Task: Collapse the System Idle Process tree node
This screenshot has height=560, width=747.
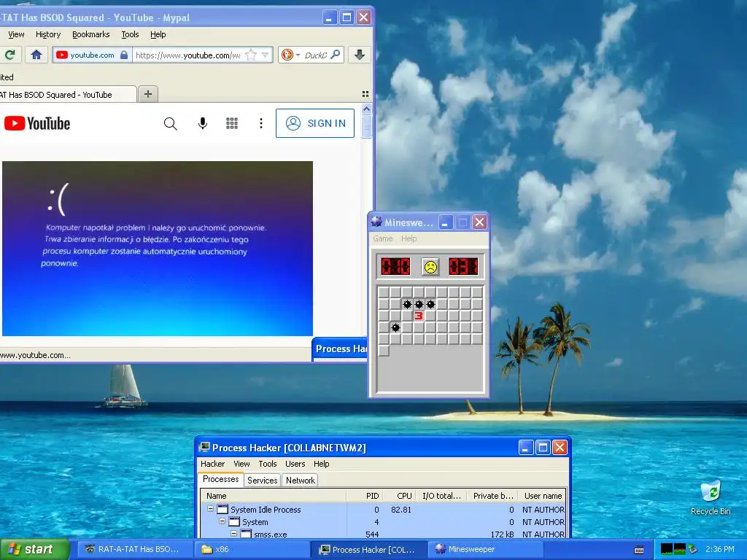Action: tap(210, 509)
